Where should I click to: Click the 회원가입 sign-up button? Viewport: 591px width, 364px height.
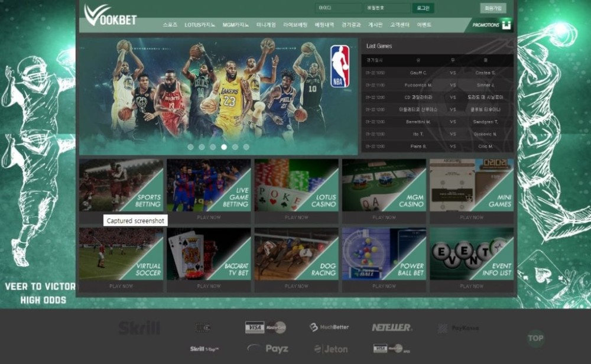click(493, 8)
